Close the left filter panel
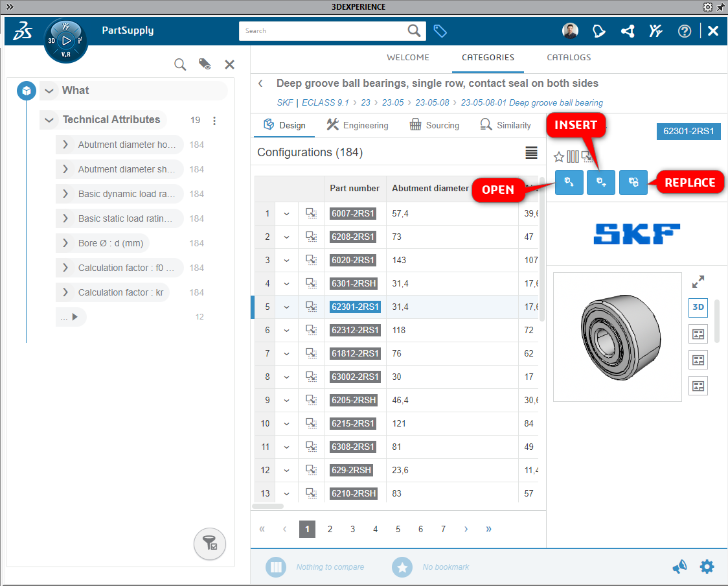 229,65
